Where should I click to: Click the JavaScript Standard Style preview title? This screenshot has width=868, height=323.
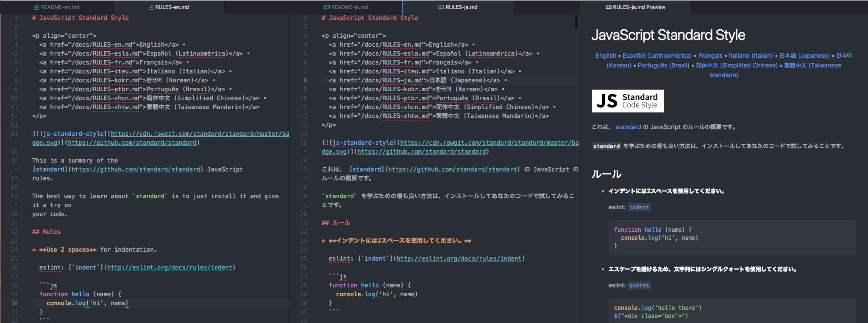point(668,35)
